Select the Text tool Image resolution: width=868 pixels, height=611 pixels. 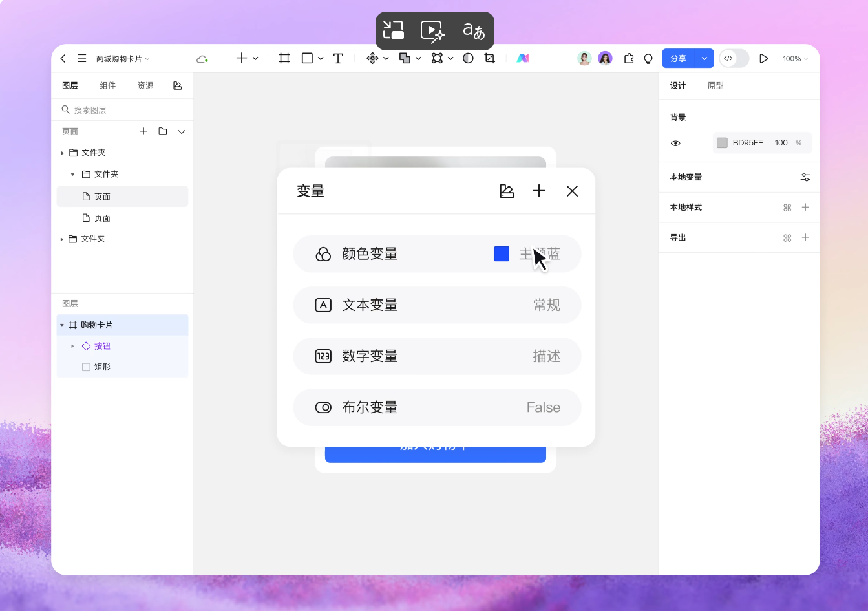[338, 58]
